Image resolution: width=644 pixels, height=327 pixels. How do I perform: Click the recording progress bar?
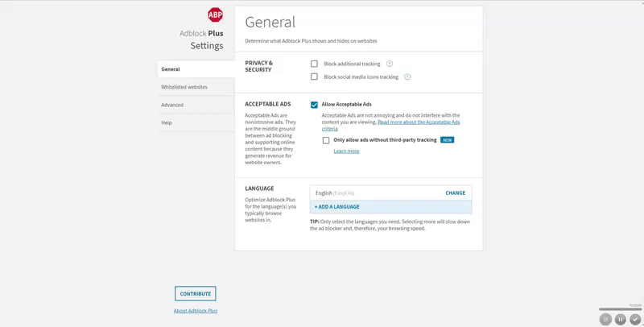[x=620, y=309]
